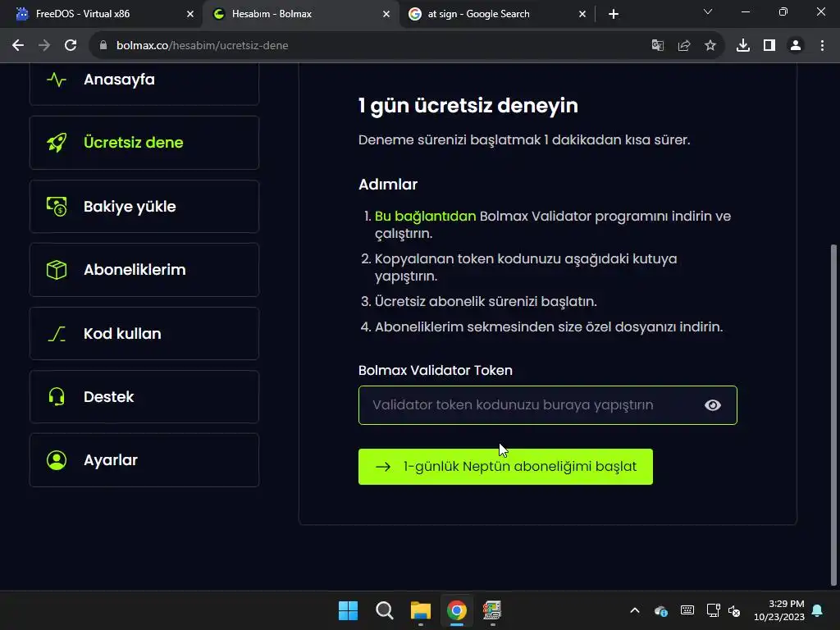Image resolution: width=840 pixels, height=630 pixels.
Task: Click Chrome icon in taskbar
Action: pyautogui.click(x=456, y=610)
